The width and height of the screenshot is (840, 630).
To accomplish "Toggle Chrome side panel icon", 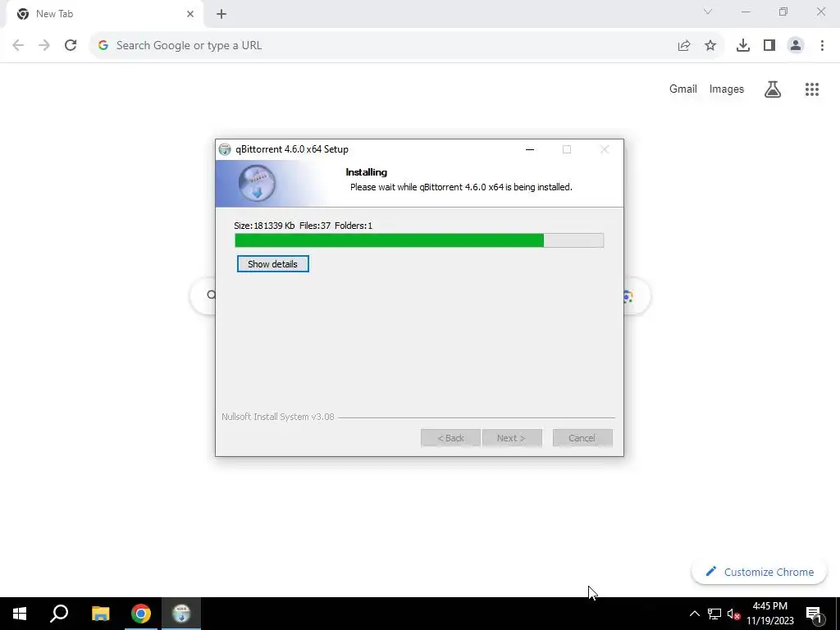I will (769, 46).
